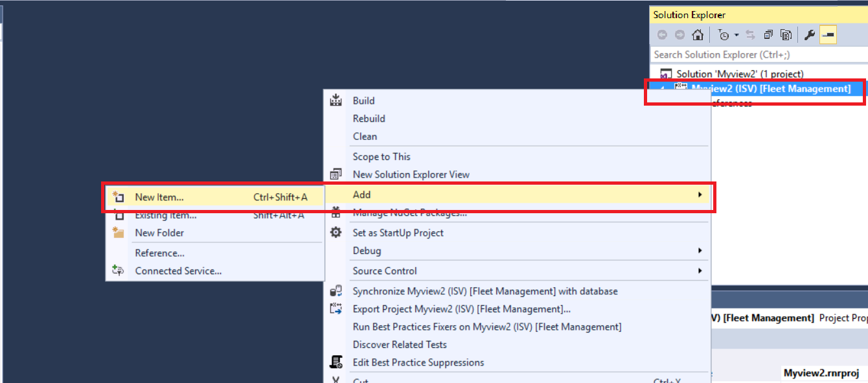868x383 pixels.
Task: Click the Collapse All icon
Action: 769,35
